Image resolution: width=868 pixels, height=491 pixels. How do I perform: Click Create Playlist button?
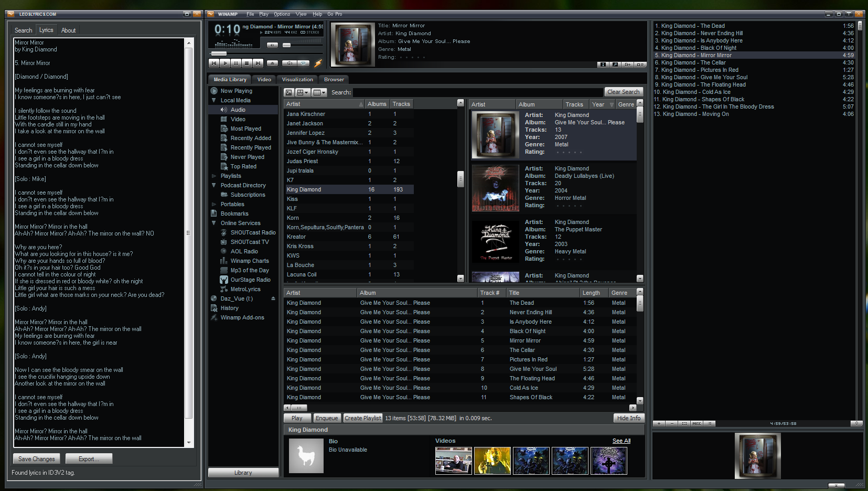coord(363,418)
